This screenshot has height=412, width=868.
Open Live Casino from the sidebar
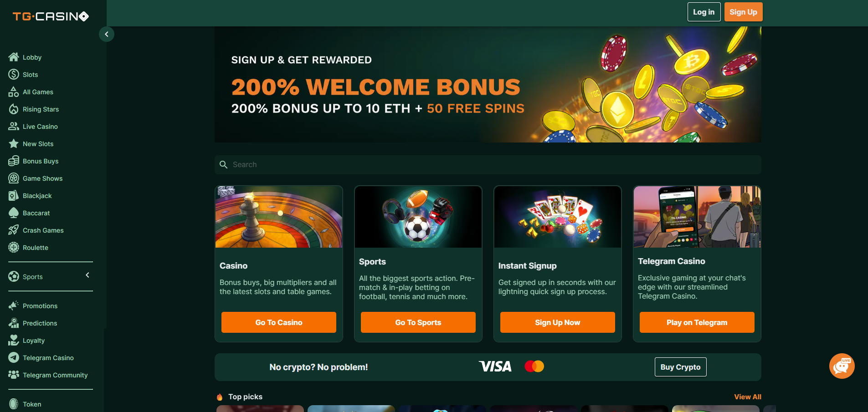coord(40,127)
